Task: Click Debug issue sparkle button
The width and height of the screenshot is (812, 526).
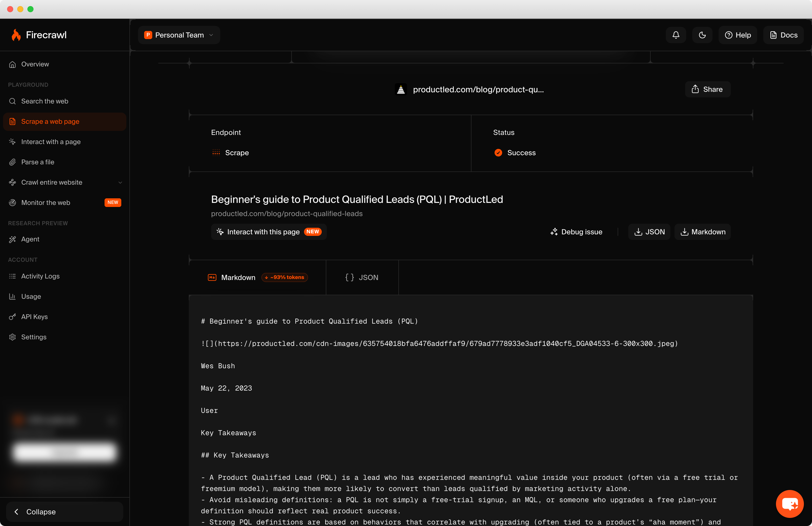Action: tap(576, 232)
